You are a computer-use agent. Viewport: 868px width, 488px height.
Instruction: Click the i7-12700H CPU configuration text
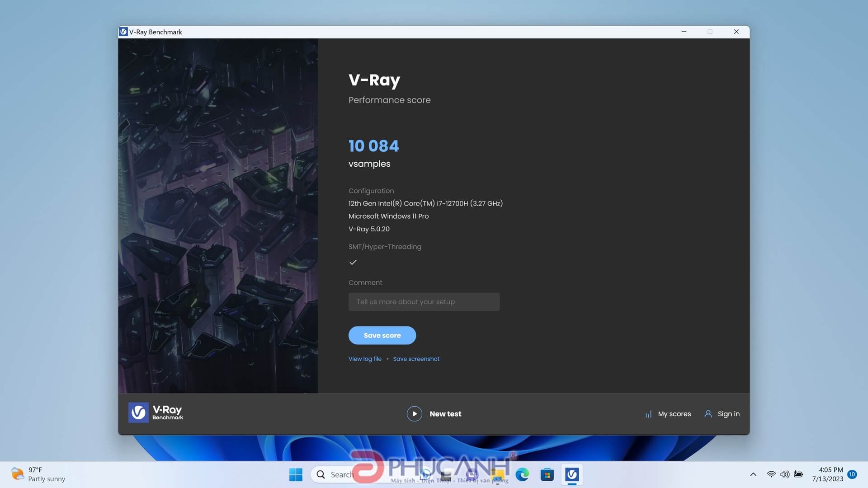click(425, 203)
